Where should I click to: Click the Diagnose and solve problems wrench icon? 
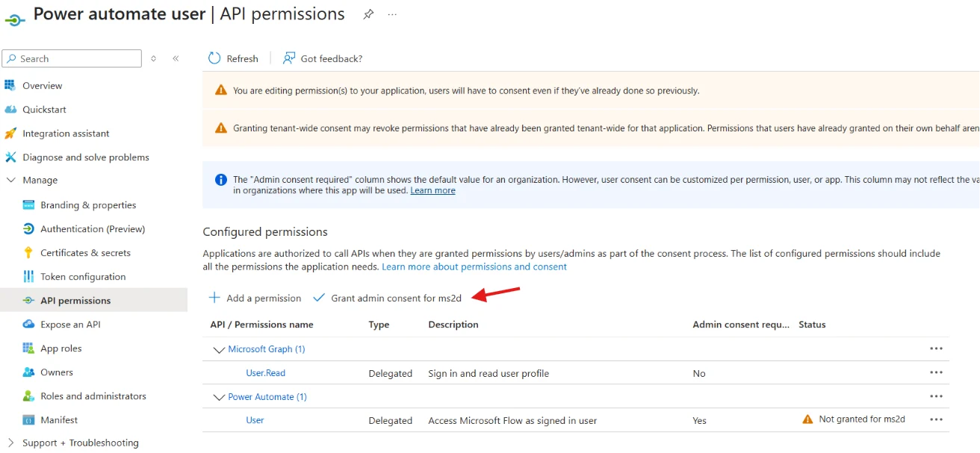click(10, 157)
